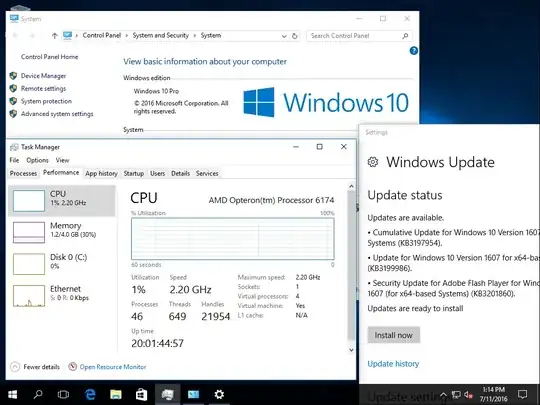Open the Action Center notification icon
Image resolution: width=540 pixels, height=405 pixels.
pyautogui.click(x=522, y=394)
